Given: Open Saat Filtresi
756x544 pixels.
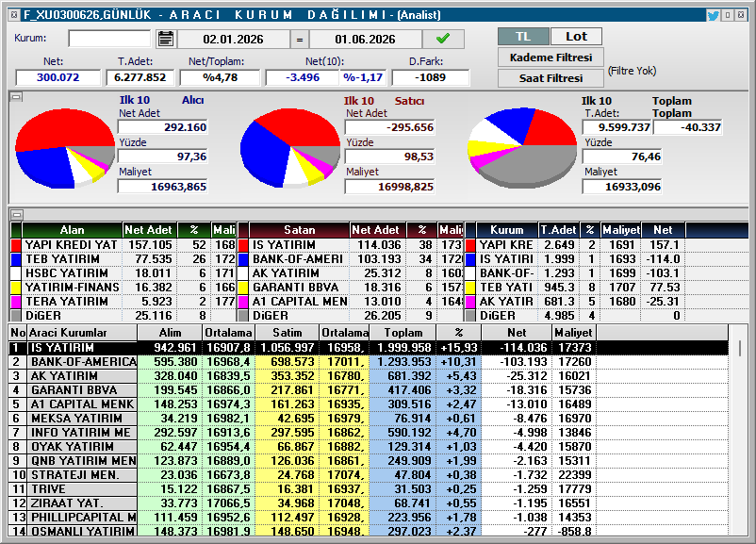Looking at the screenshot, I should pos(551,78).
